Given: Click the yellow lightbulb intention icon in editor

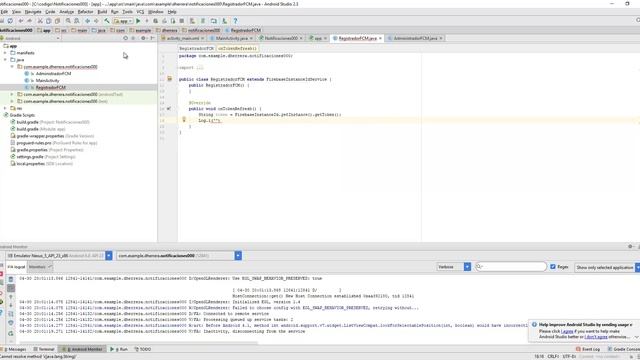Looking at the screenshot, I should pyautogui.click(x=184, y=120).
